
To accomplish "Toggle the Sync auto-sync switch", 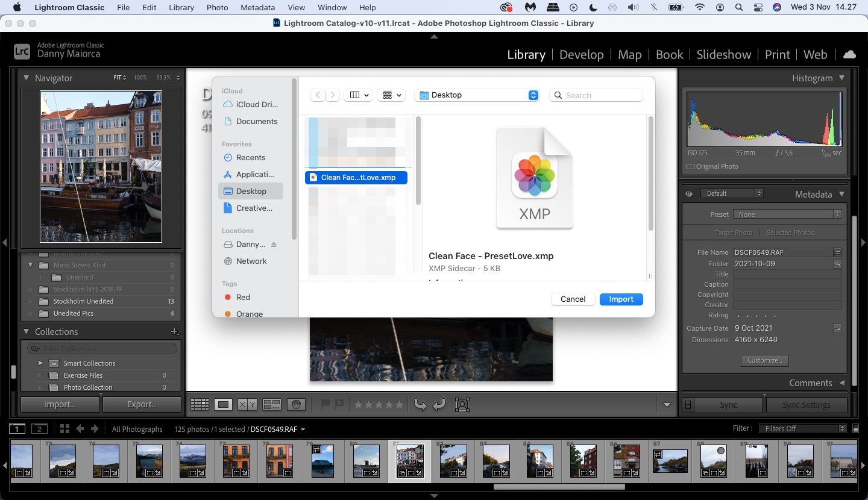I will 688,405.
